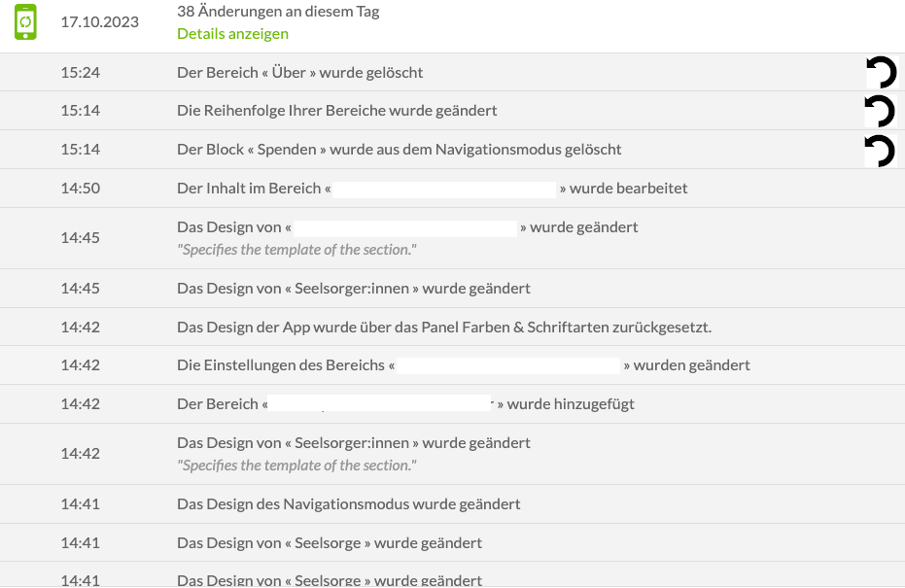This screenshot has height=588, width=905.
Task: Undo the Spenden block deletion
Action: coord(880,151)
